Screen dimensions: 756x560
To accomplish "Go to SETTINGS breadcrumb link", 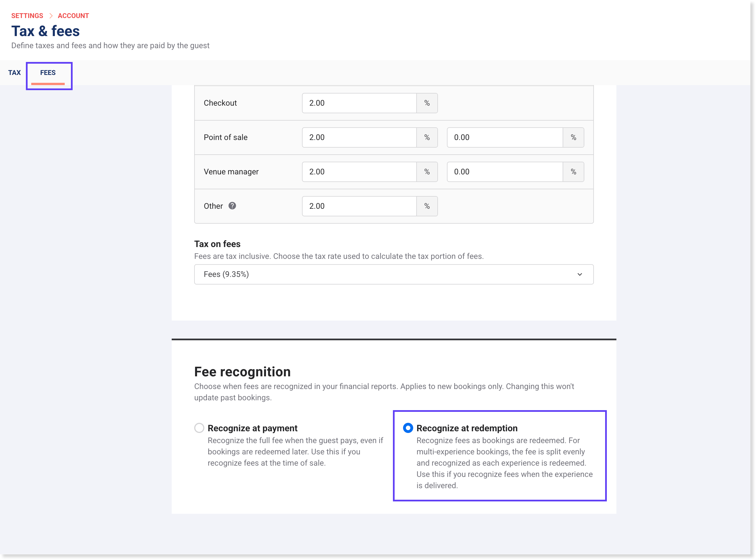I will [27, 15].
